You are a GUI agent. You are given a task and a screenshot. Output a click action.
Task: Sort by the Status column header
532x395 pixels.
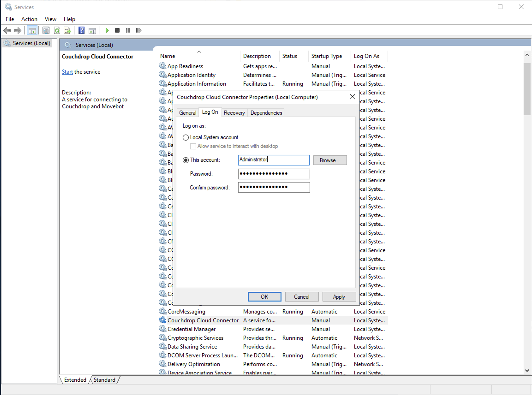tap(294, 56)
